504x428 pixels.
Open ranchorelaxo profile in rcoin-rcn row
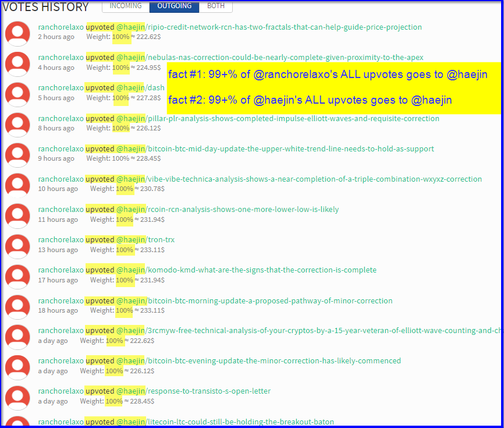[x=61, y=209]
